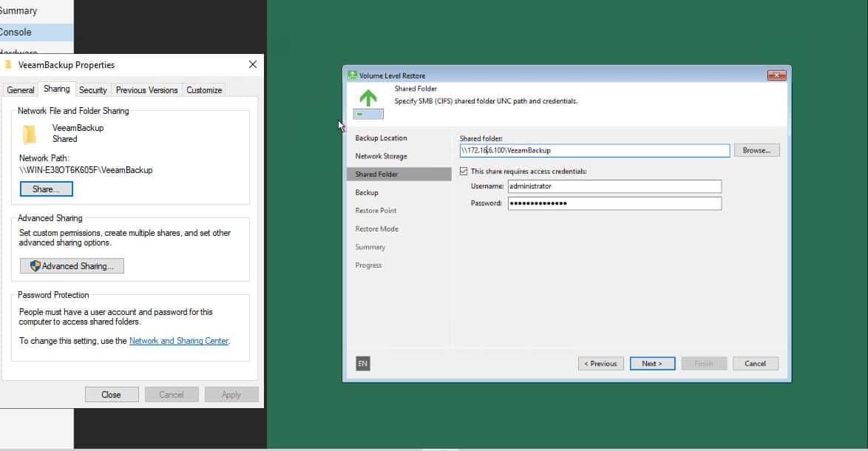Click the Username input field

[614, 186]
